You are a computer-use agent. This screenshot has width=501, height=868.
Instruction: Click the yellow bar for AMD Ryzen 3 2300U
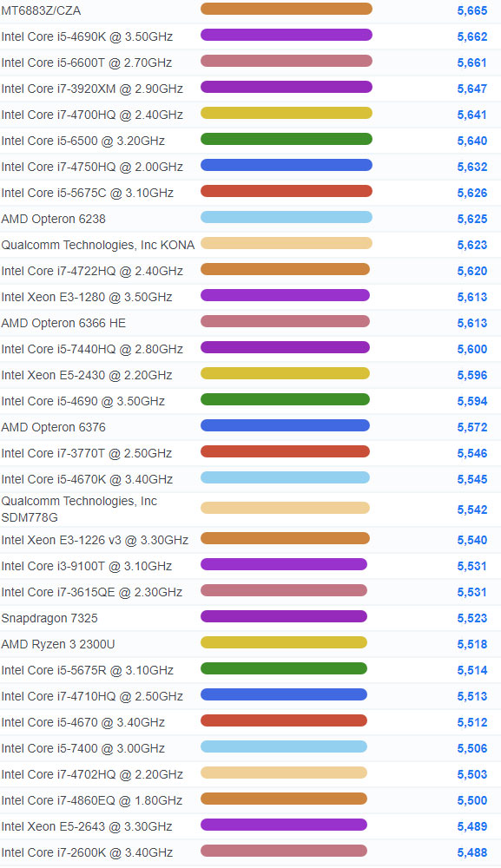click(283, 642)
